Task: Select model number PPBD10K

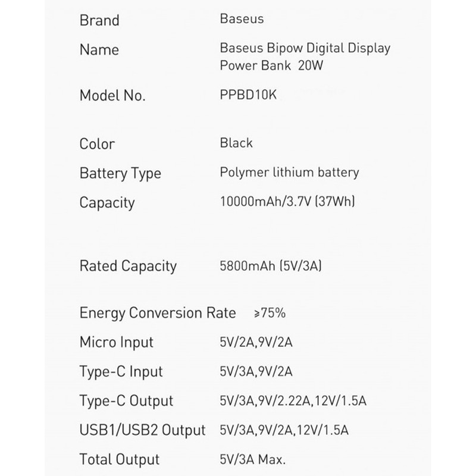Action: [248, 95]
